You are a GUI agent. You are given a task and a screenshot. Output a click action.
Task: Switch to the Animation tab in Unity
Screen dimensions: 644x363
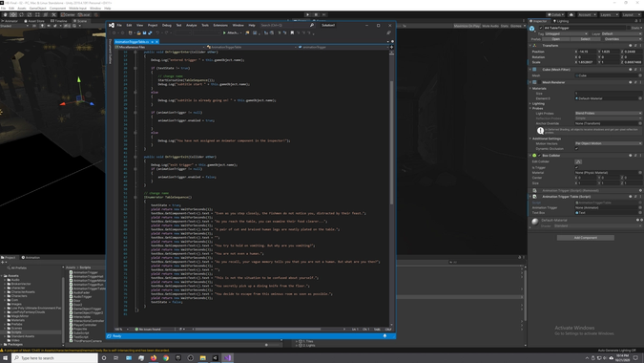tap(31, 258)
